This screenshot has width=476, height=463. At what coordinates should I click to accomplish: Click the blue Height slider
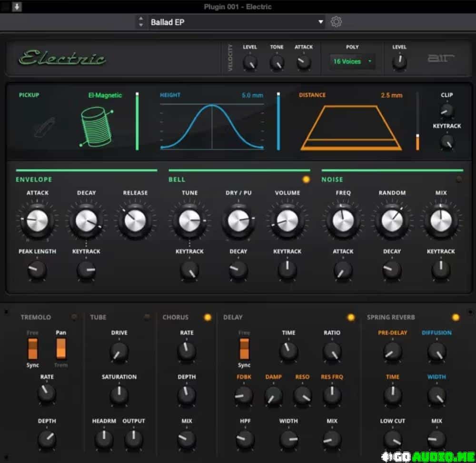[278, 121]
